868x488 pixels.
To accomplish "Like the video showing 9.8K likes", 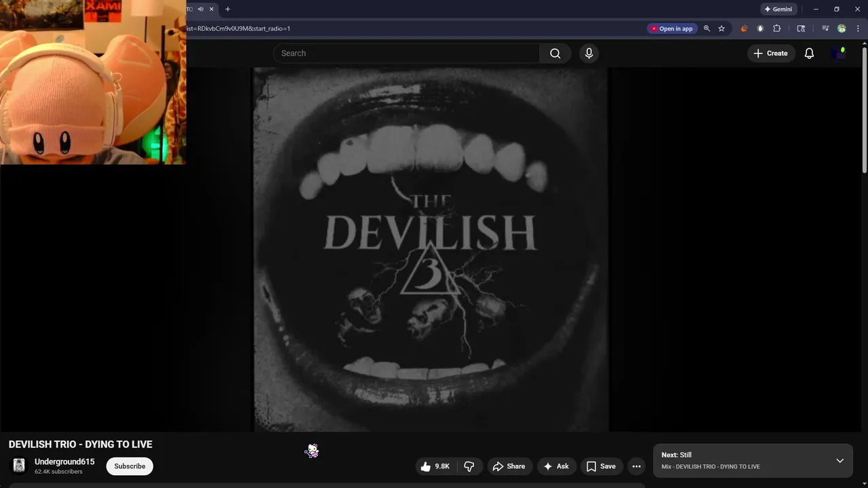I will tap(435, 466).
